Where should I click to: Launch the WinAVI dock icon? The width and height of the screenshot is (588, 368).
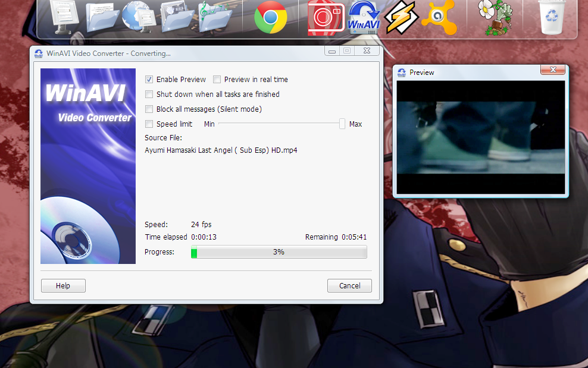pyautogui.click(x=363, y=18)
